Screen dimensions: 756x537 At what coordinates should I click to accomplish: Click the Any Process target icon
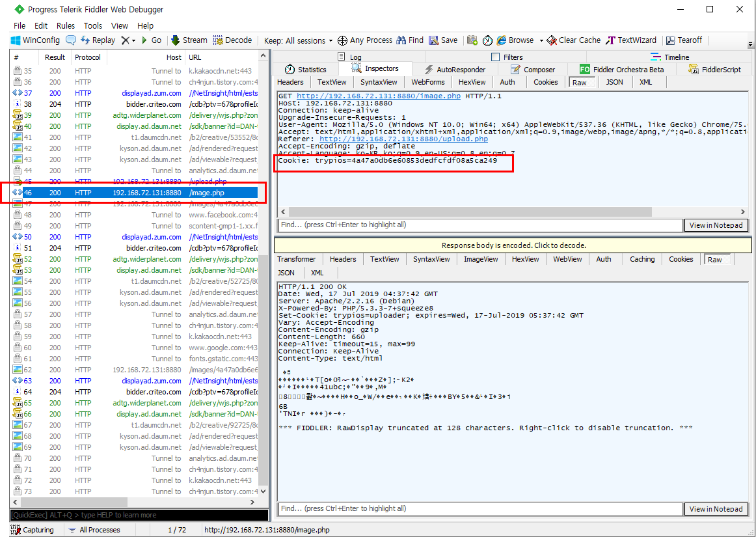tap(342, 40)
